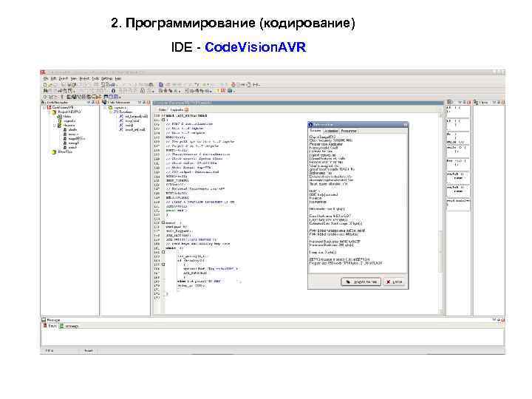The width and height of the screenshot is (532, 399).
Task: Collapse the Headers folder in project tree
Action: coord(54,125)
